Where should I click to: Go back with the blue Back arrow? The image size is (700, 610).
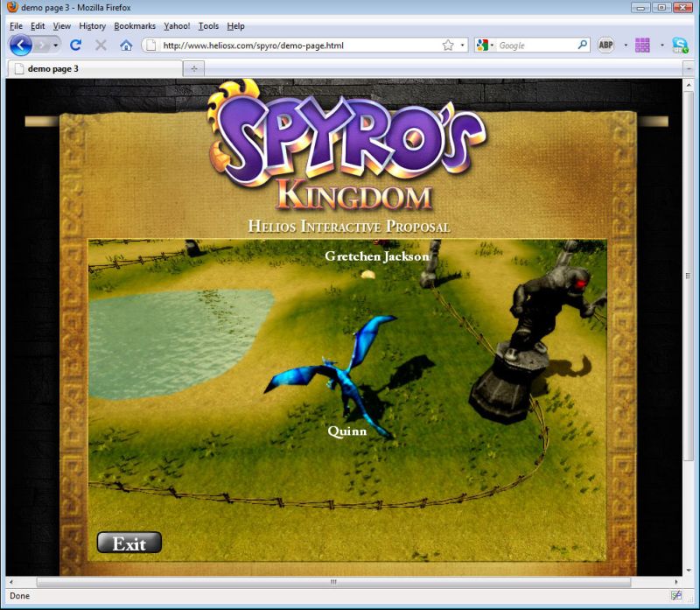(21, 46)
